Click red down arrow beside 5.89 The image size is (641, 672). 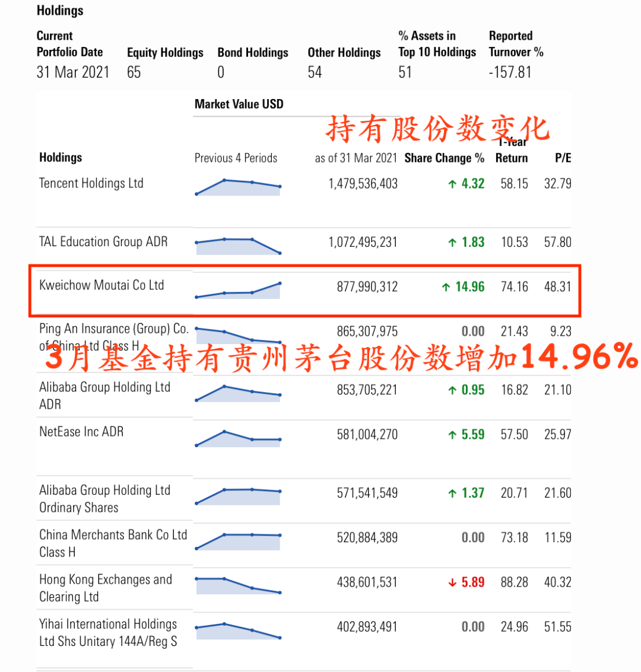452,582
